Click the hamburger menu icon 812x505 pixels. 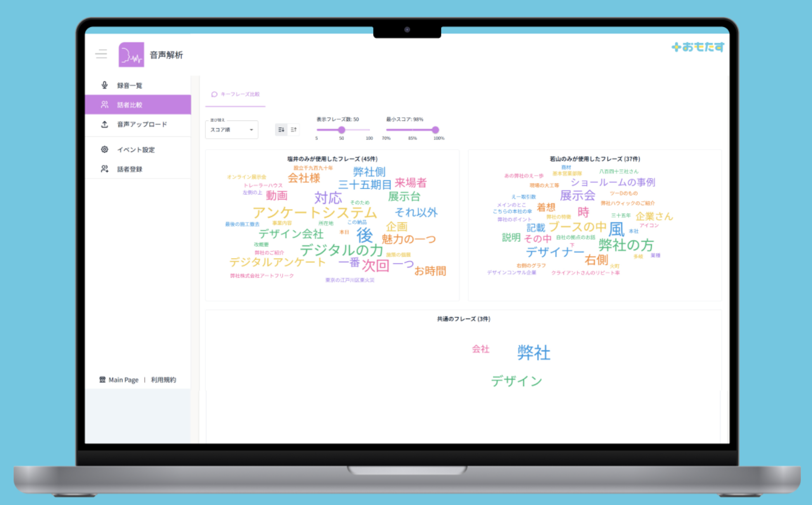[101, 54]
